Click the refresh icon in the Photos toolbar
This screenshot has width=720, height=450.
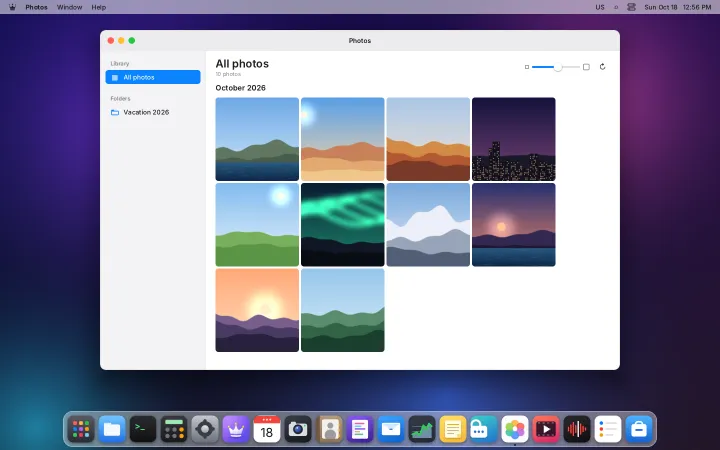pos(602,67)
